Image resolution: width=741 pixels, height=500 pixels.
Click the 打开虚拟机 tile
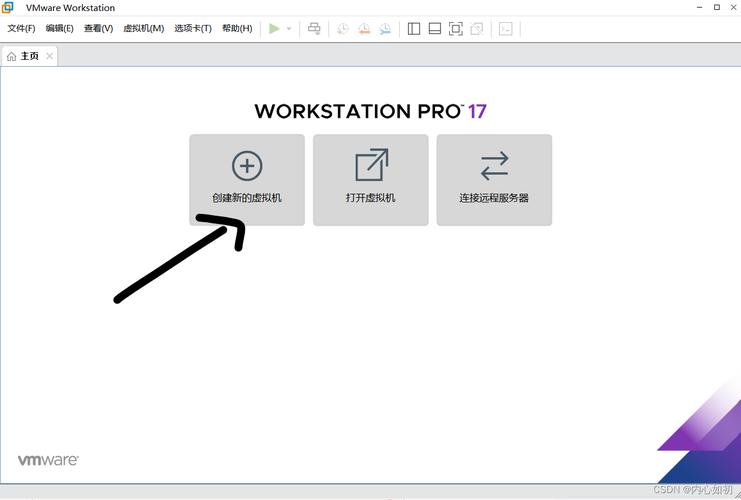[371, 180]
